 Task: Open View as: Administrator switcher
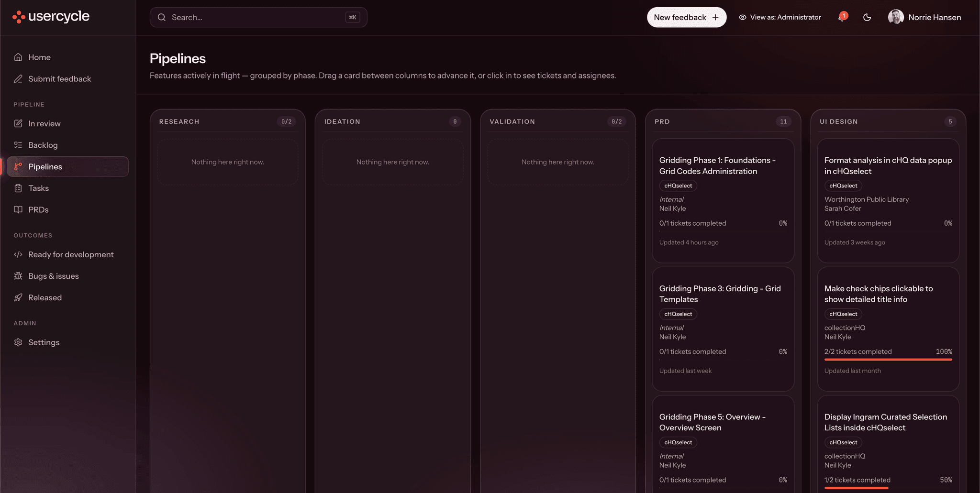[780, 18]
